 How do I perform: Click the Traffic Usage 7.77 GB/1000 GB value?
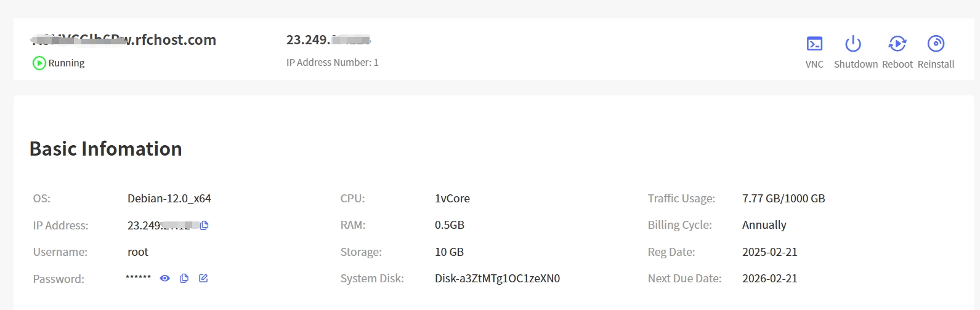[x=784, y=199]
